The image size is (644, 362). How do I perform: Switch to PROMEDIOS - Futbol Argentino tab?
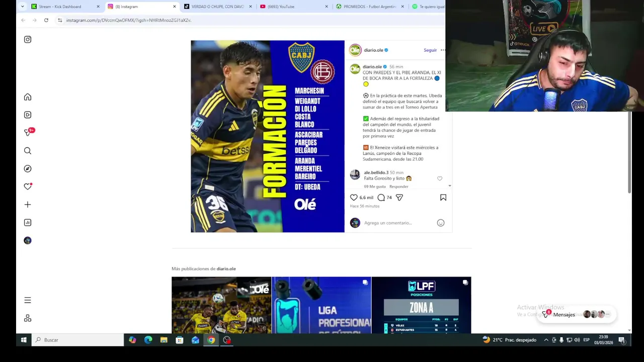coord(370,7)
